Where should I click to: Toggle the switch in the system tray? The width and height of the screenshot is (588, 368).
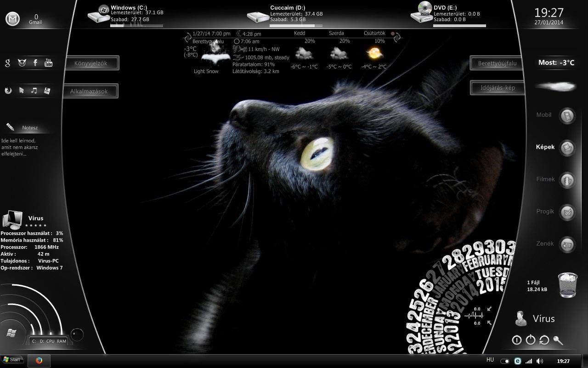[505, 361]
